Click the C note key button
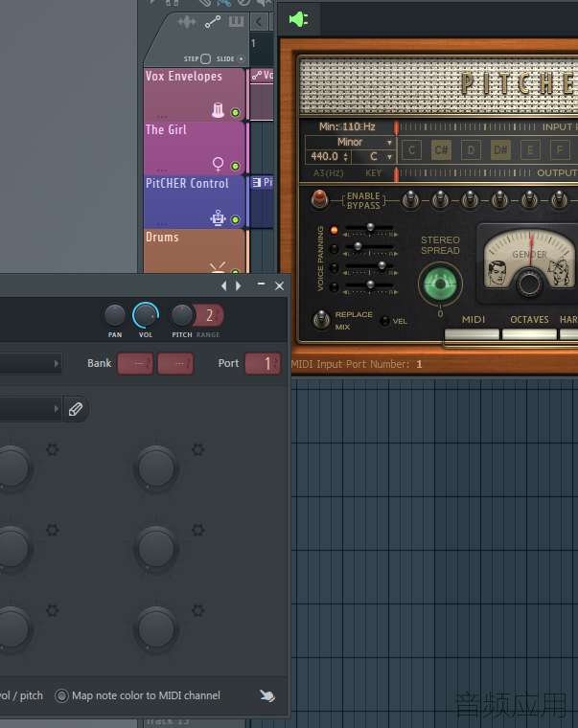Image resolution: width=578 pixels, height=728 pixels. pyautogui.click(x=411, y=150)
